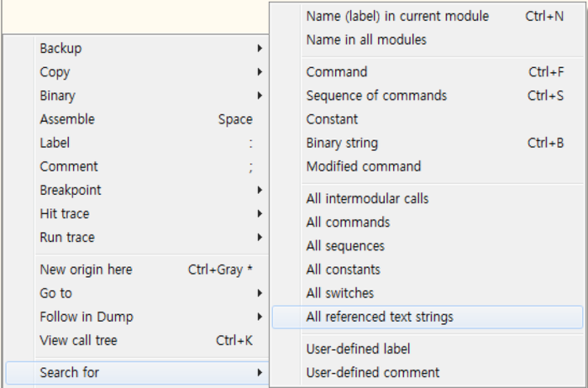Select All intermodular calls

click(x=428, y=199)
